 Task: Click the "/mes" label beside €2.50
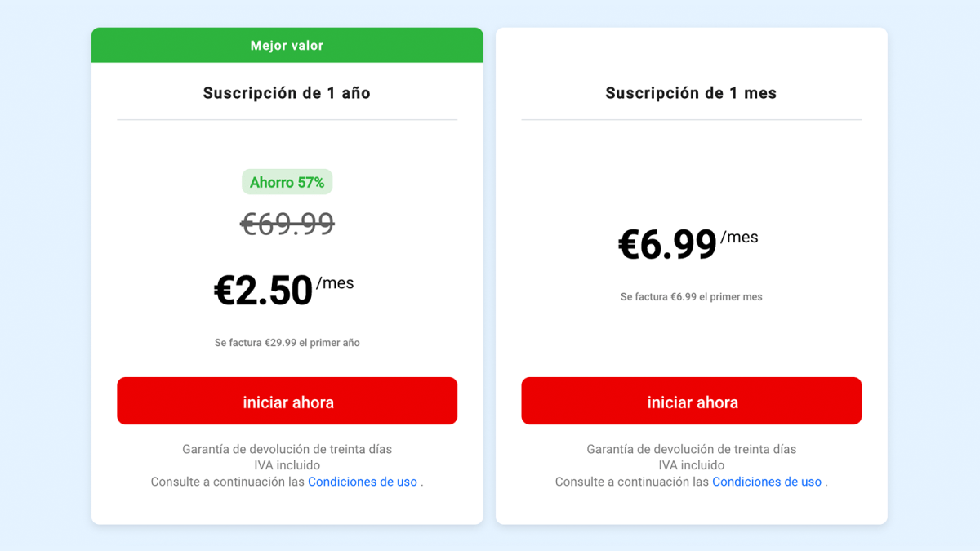tap(335, 283)
